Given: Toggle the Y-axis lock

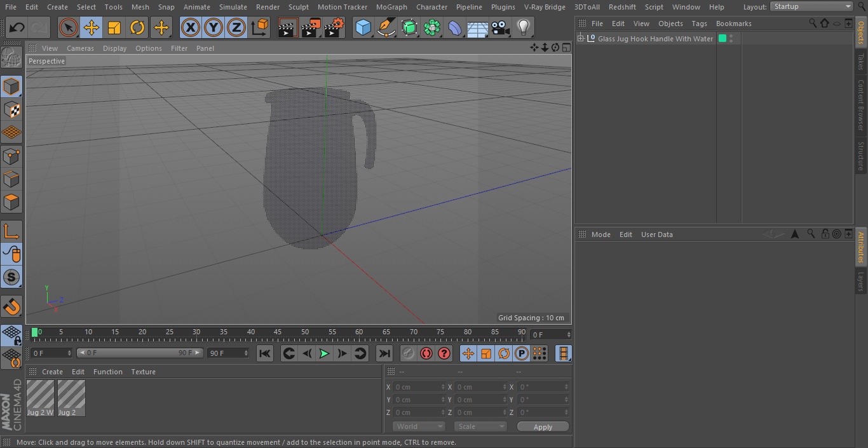Looking at the screenshot, I should coord(214,27).
